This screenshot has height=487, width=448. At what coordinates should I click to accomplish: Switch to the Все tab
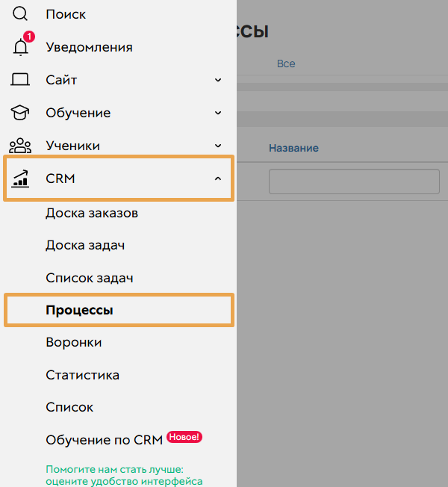pos(286,63)
